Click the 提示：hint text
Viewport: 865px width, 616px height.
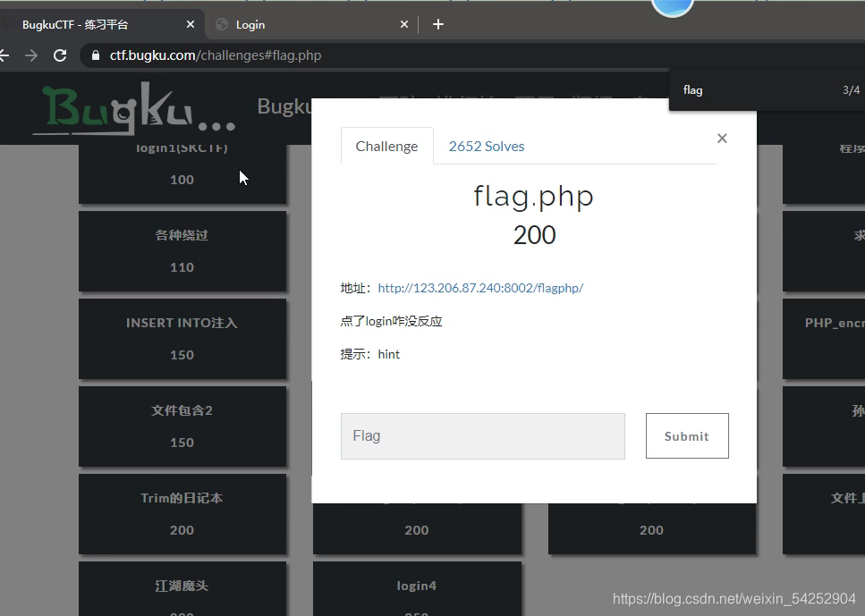(369, 354)
